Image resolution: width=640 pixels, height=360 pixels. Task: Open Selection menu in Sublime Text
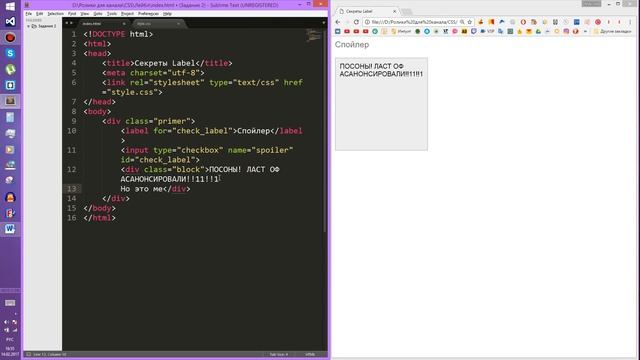(x=56, y=13)
